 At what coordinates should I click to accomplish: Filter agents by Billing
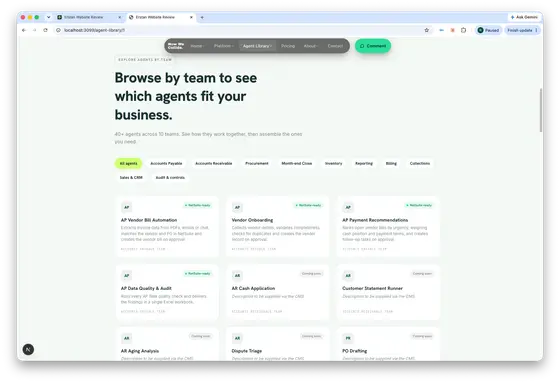[x=391, y=163]
